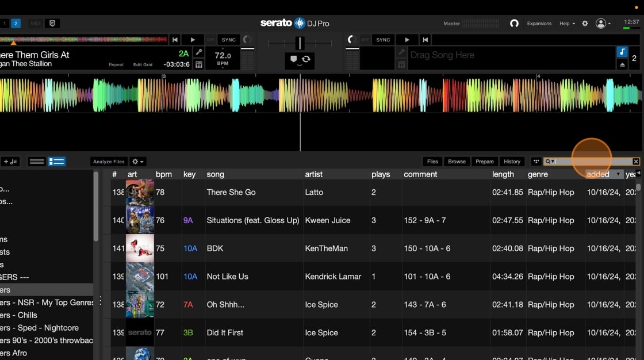The height and width of the screenshot is (360, 644).
Task: Open the Prepare panel tab
Action: (484, 162)
